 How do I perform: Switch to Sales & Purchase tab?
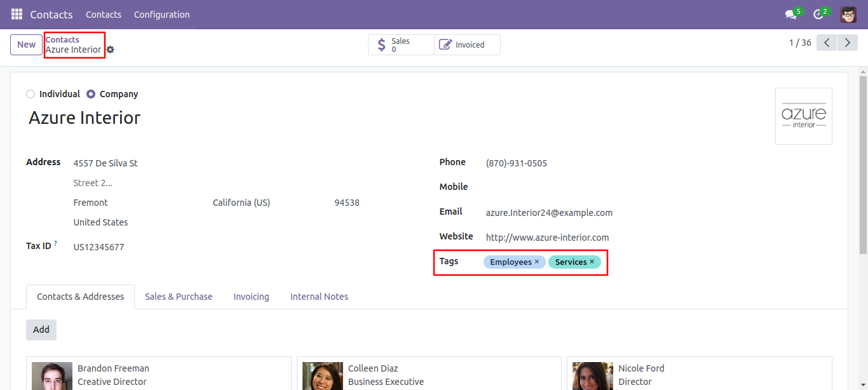[179, 297]
